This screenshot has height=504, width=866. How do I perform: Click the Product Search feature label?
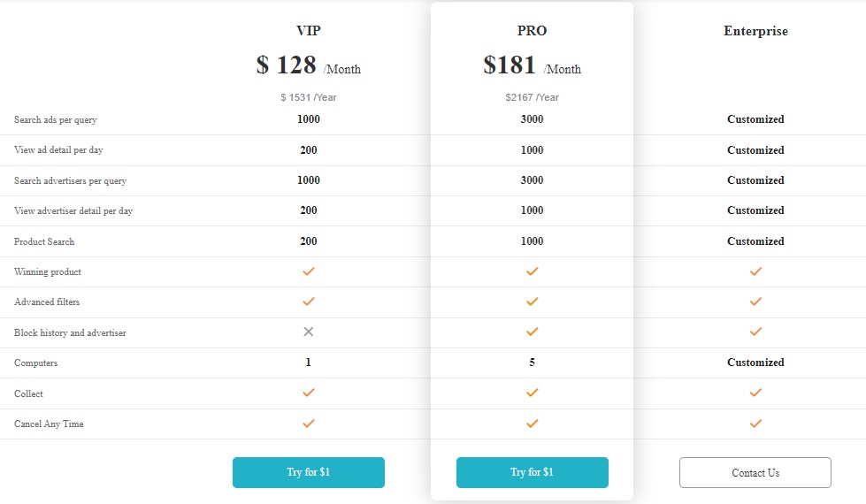[44, 241]
